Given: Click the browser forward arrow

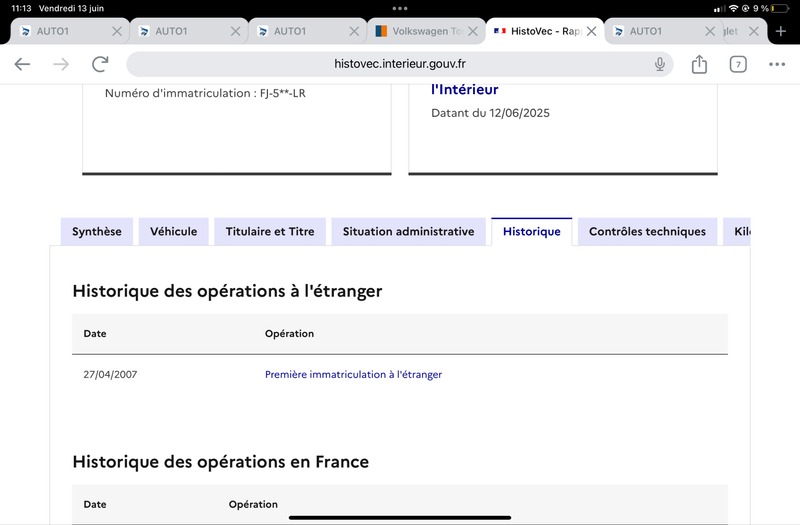Looking at the screenshot, I should pos(61,64).
